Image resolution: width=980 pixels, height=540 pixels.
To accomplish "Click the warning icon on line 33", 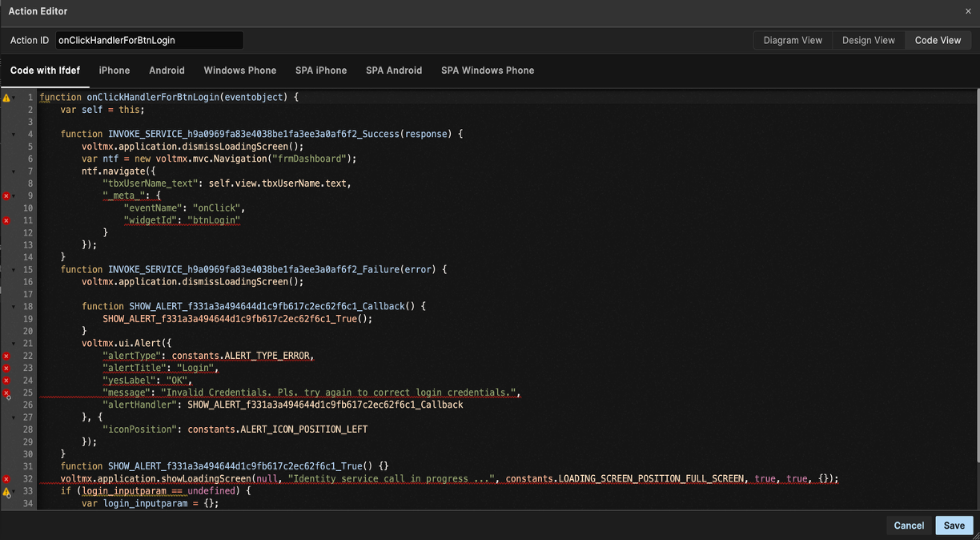I will [x=6, y=492].
